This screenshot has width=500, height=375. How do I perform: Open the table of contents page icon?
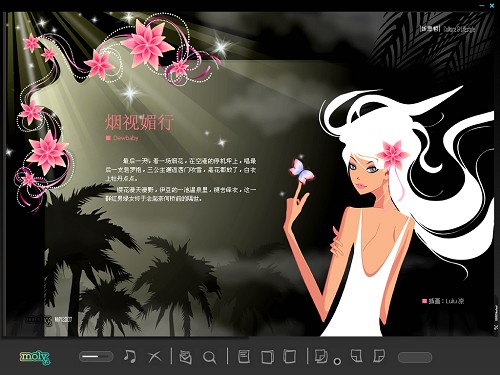pyautogui.click(x=244, y=356)
